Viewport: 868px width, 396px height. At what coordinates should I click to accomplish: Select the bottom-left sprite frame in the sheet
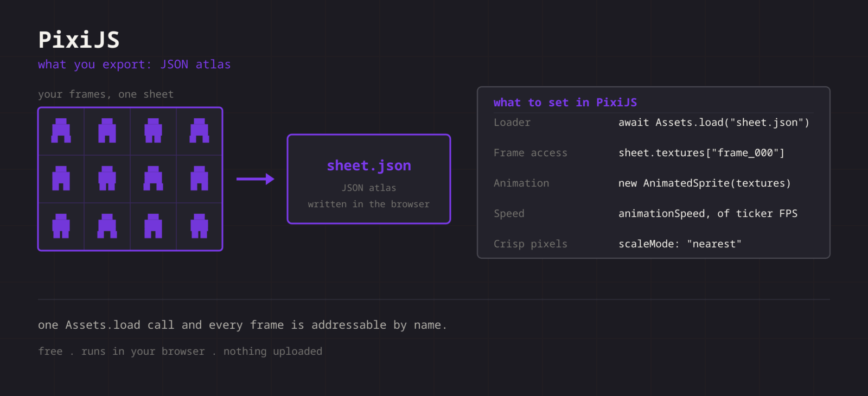click(61, 226)
